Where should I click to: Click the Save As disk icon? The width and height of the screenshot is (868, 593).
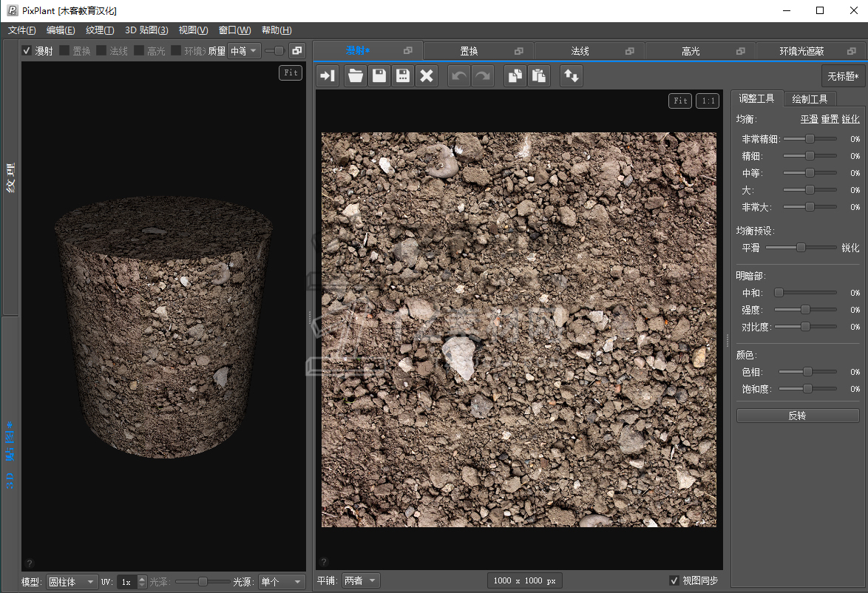[403, 75]
